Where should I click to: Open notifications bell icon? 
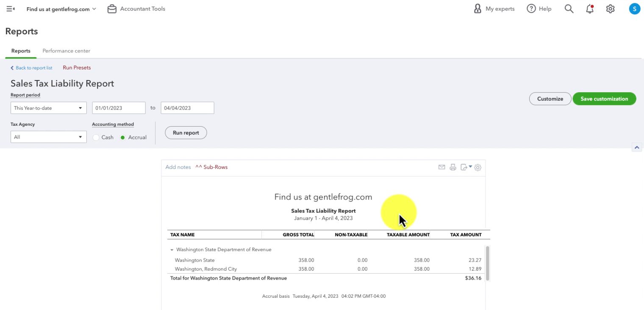click(x=590, y=9)
